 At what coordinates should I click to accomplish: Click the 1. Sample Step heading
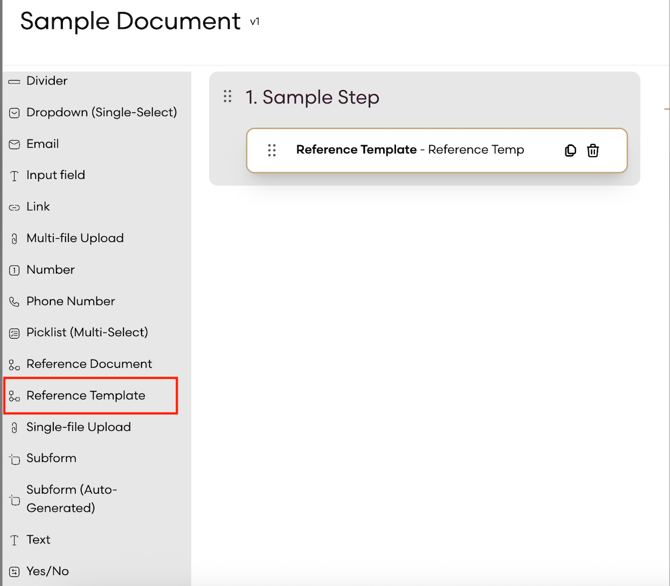312,98
